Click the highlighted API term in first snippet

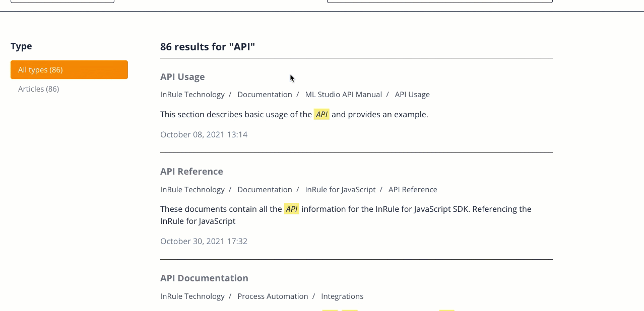pos(321,114)
